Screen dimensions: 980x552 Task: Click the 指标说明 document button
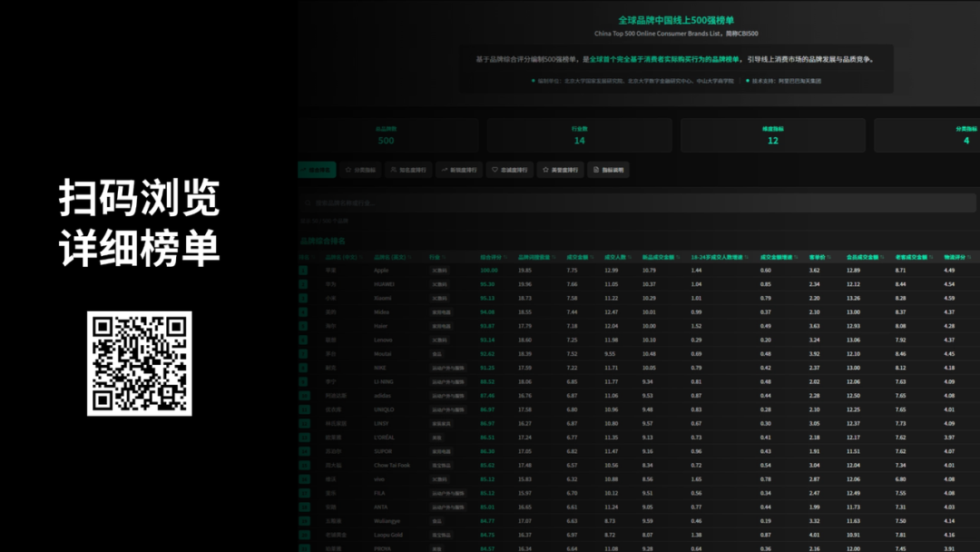click(608, 170)
